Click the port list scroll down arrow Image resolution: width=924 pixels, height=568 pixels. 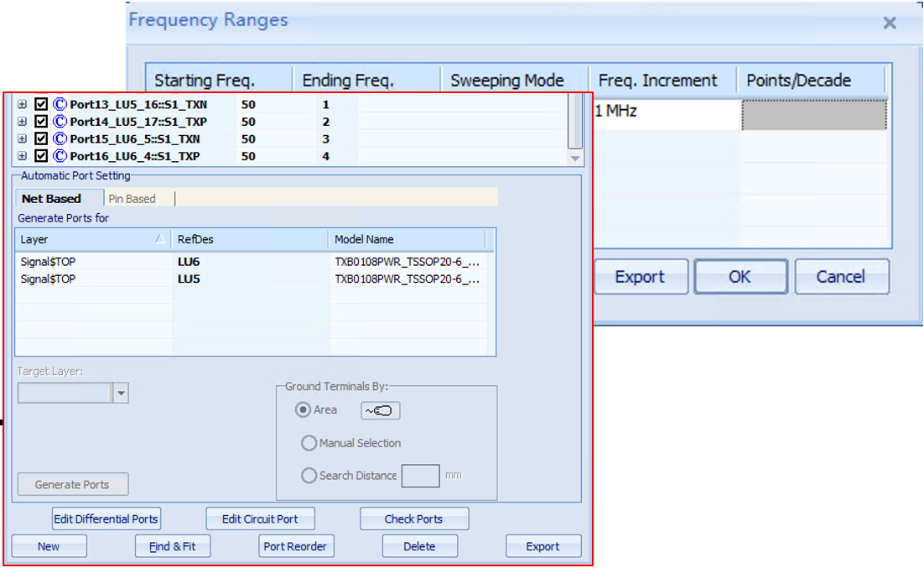(x=575, y=158)
